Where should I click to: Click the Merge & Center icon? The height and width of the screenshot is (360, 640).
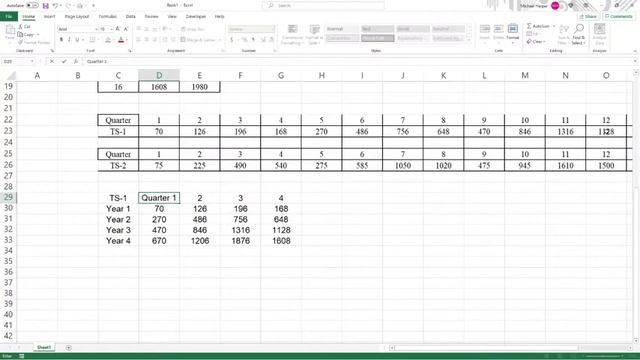coord(183,40)
